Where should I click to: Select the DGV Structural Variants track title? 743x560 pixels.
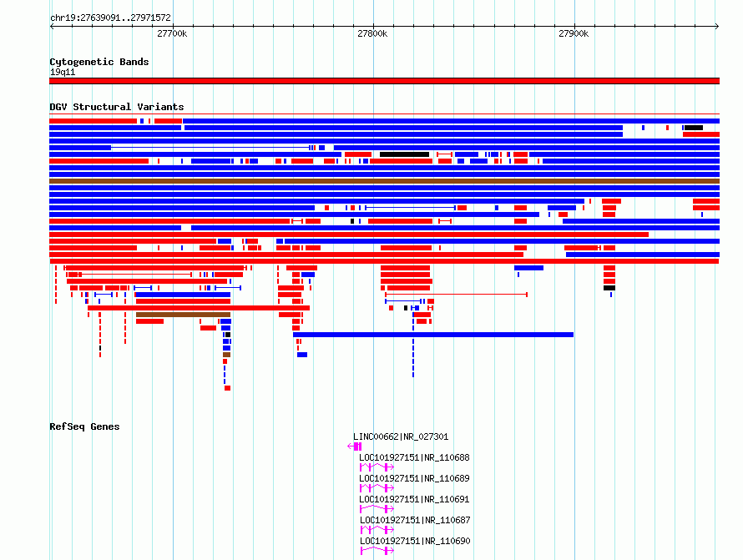(117, 107)
